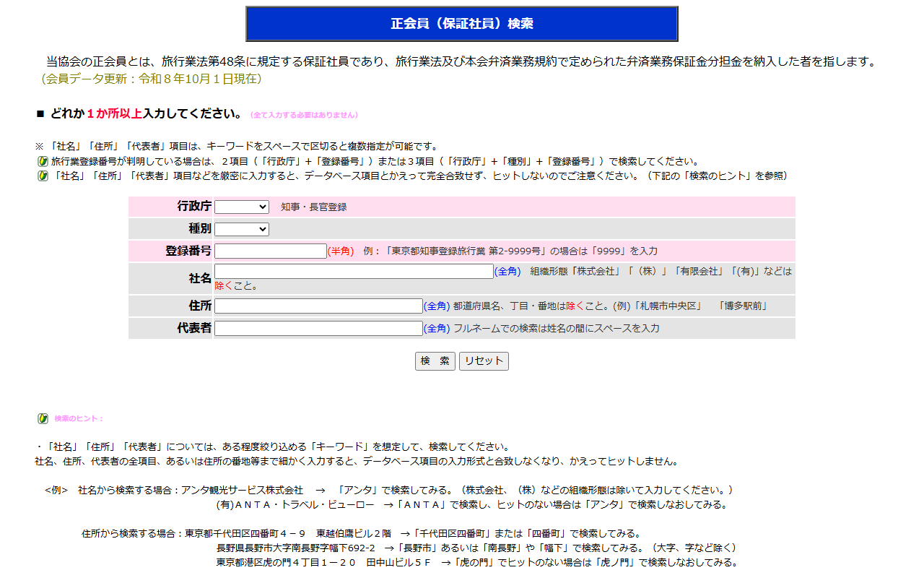Click the pink 全て入力する必要はありません note
924x578 pixels.
click(304, 115)
